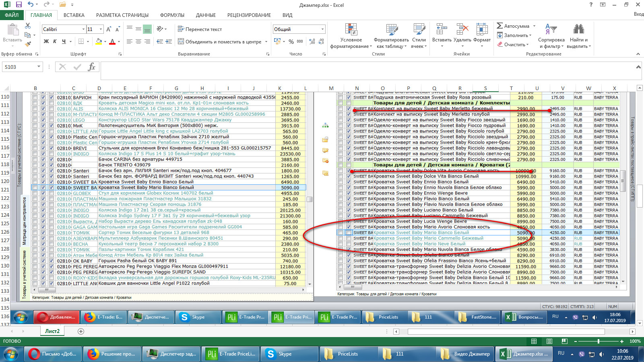The width and height of the screenshot is (644, 362).
Task: Open Сортировка и фильтр menu
Action: click(551, 36)
